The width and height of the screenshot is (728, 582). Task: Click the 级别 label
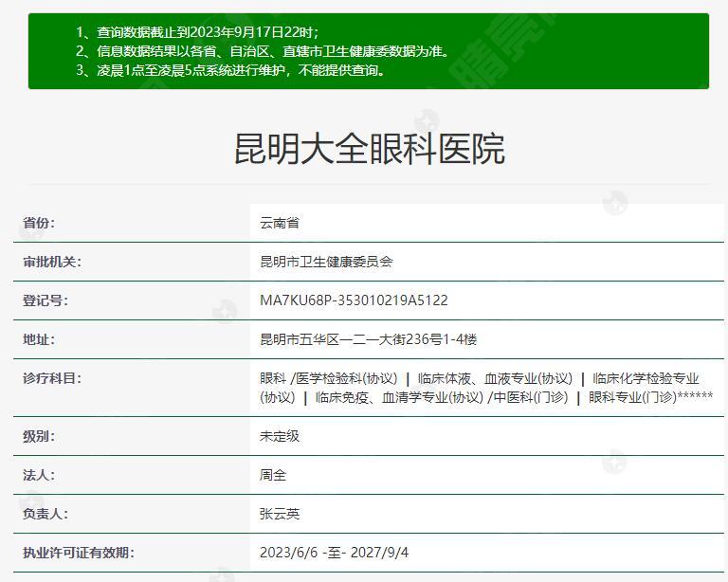39,436
